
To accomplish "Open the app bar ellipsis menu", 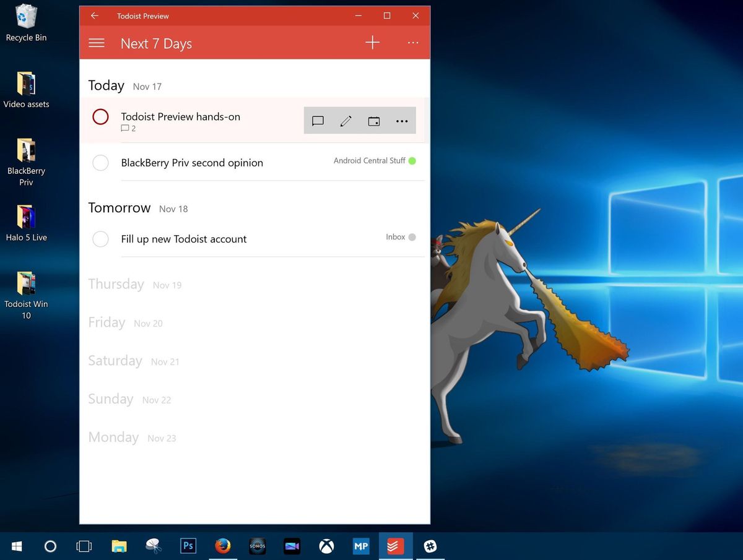I will point(412,43).
